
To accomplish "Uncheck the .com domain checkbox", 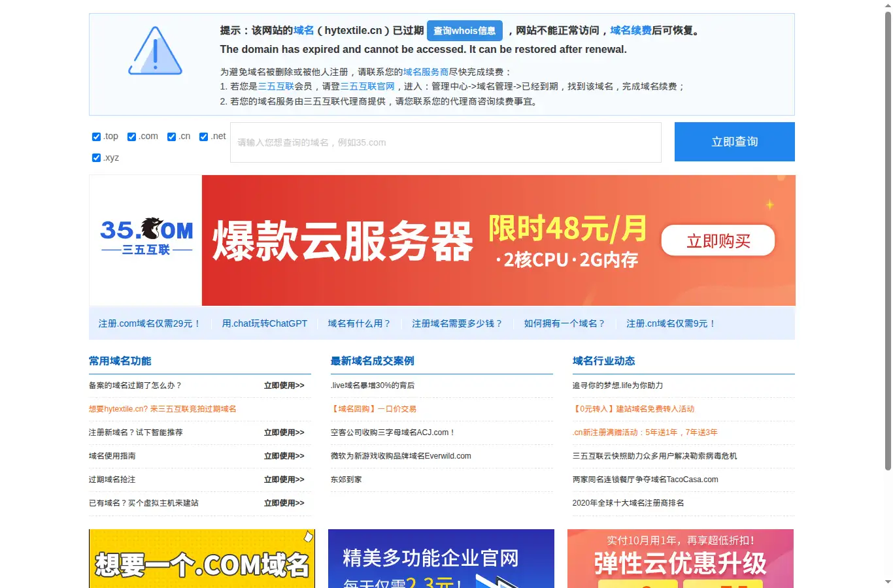I will point(131,137).
